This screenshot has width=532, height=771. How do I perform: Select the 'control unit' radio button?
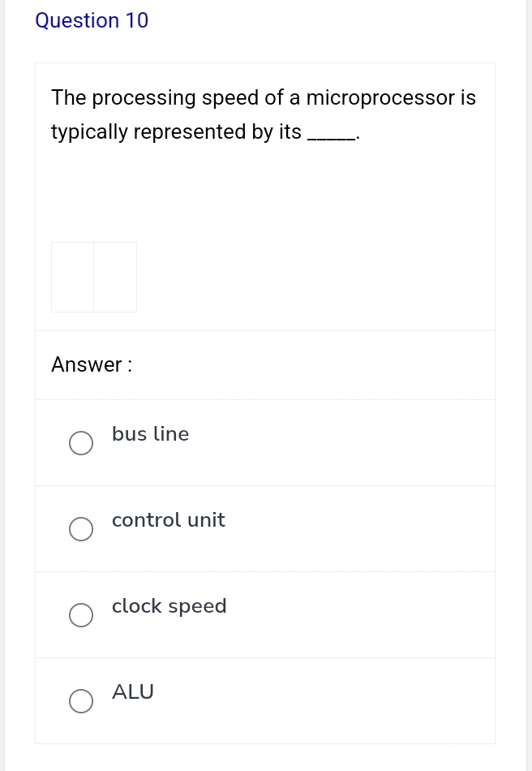pos(81,529)
